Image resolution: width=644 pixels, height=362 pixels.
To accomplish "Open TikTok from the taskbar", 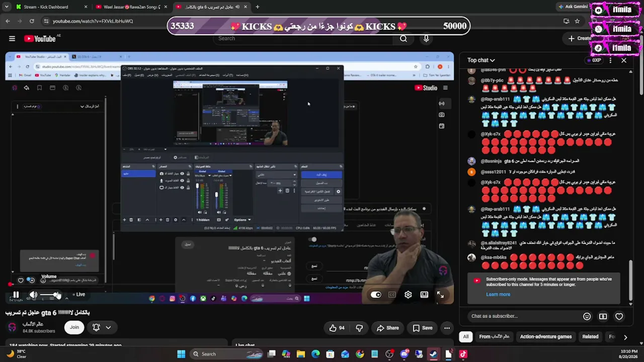I will (x=463, y=354).
